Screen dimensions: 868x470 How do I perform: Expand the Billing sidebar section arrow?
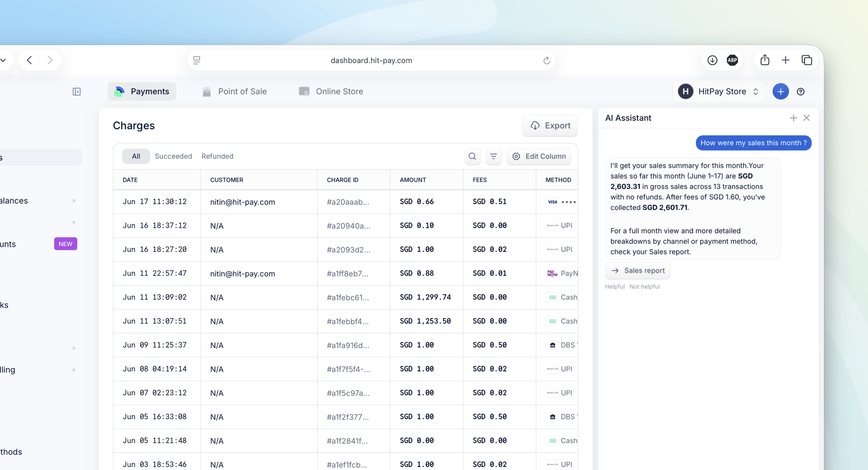pyautogui.click(x=74, y=370)
